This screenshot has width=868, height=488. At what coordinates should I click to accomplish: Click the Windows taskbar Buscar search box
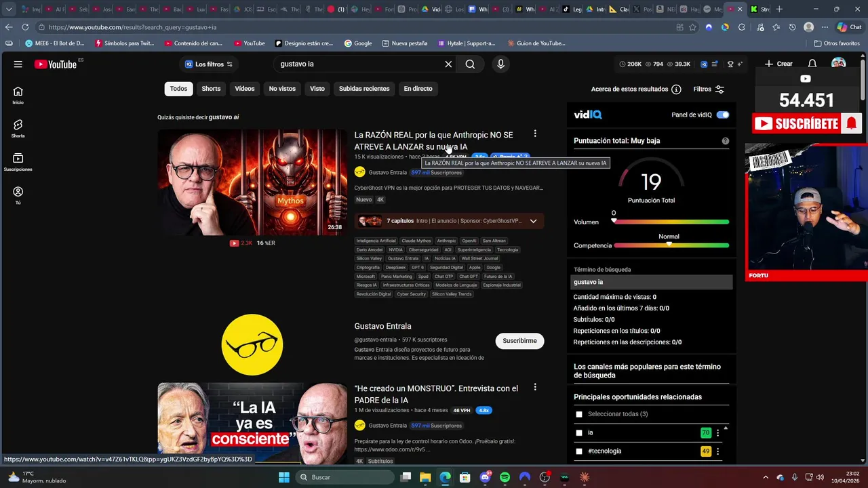click(x=345, y=477)
